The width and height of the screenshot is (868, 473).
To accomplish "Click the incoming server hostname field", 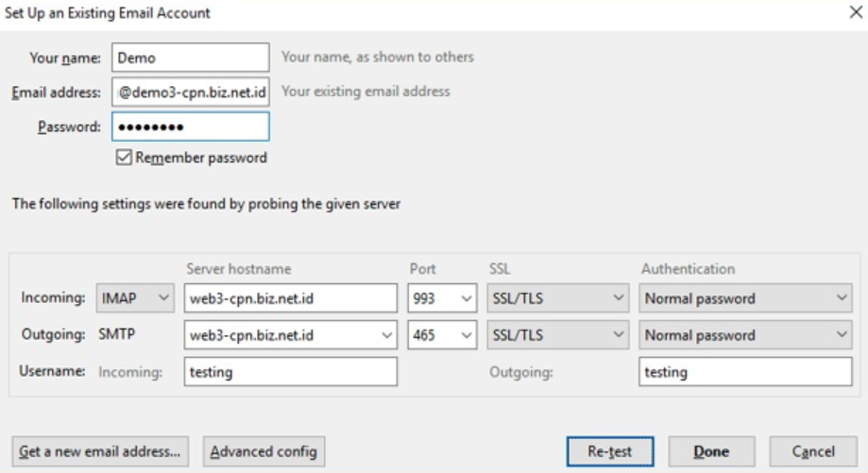I will coord(290,298).
